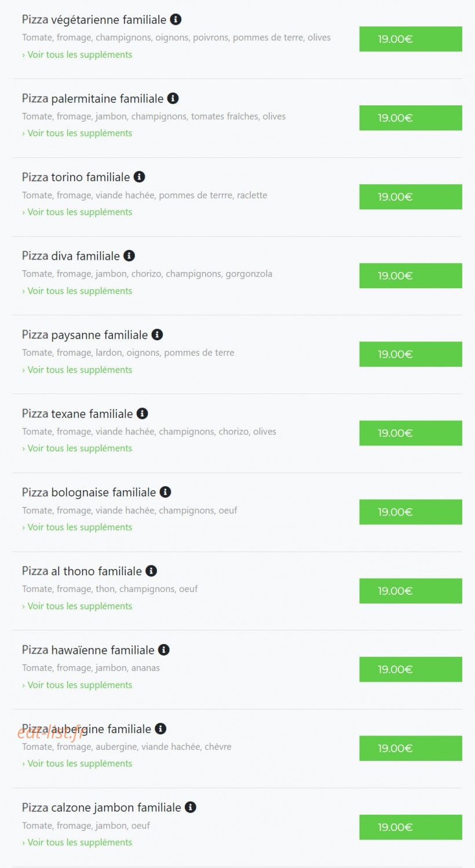Open info icon for Pizza bolognaise familiale
475x868 pixels.
(165, 492)
